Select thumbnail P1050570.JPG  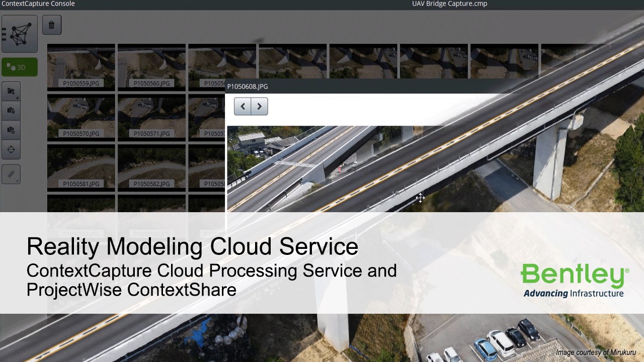coord(81,118)
